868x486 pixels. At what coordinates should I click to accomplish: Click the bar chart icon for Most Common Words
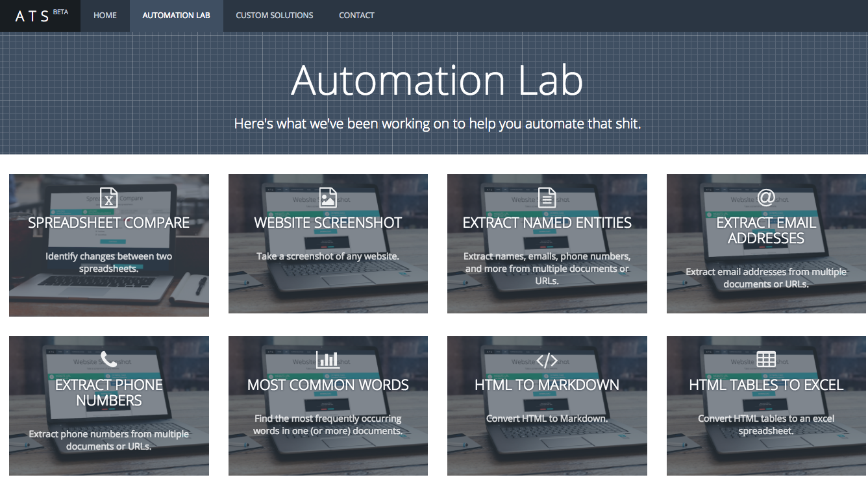coord(328,359)
